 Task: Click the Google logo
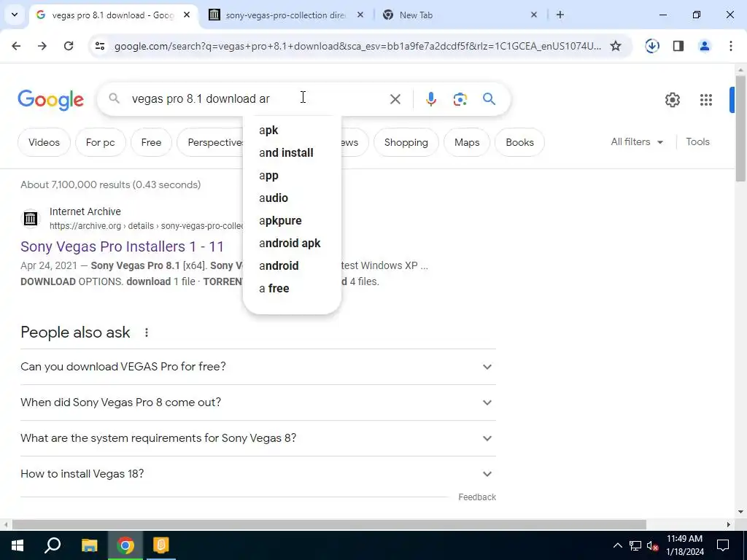pos(51,99)
